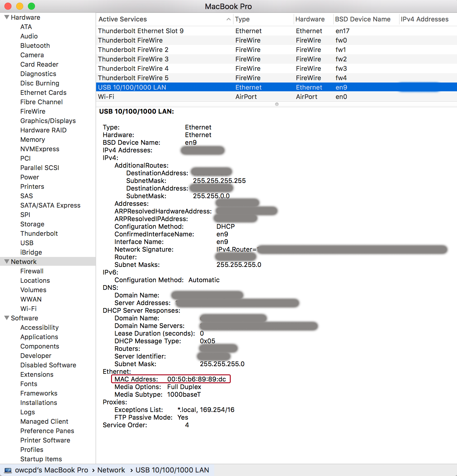Screen dimensions: 457x476
Task: Open Locations under Network
Action: coord(35,280)
